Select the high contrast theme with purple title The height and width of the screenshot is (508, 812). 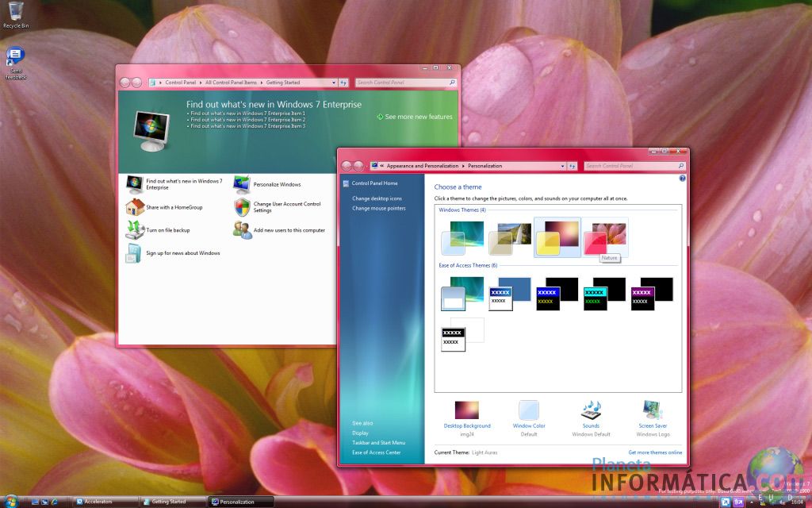pos(652,294)
